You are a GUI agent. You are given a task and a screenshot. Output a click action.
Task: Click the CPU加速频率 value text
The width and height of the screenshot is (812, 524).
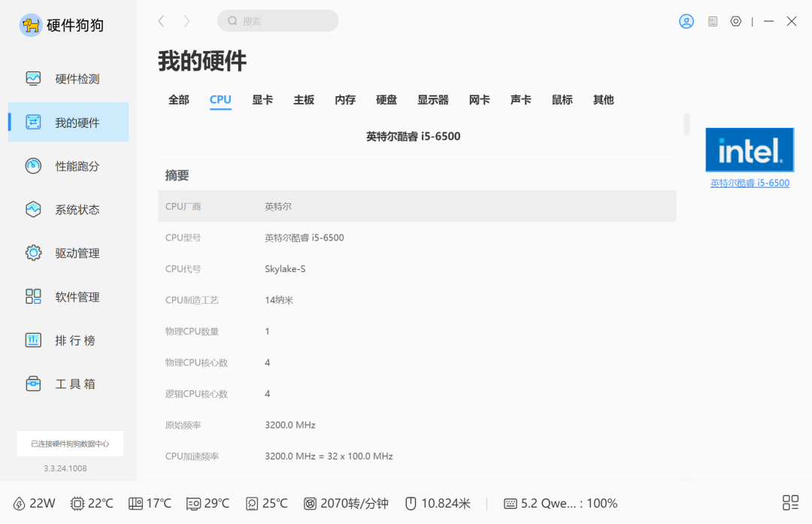click(329, 456)
